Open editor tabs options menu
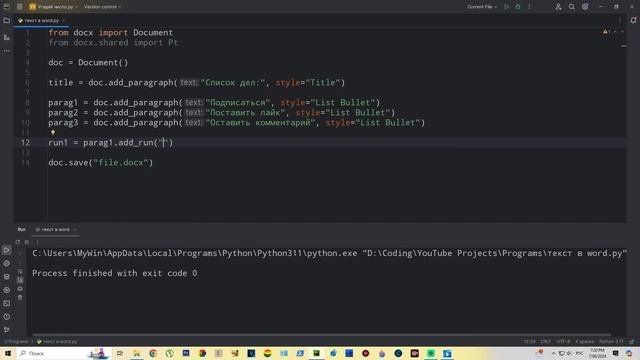Image resolution: width=640 pixels, height=360 pixels. click(620, 20)
